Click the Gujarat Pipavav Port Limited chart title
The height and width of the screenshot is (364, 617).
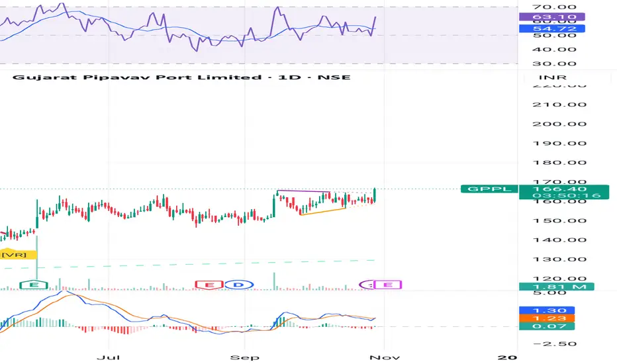point(181,77)
